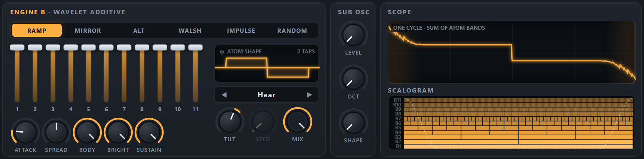
Task: Click the scalogram display
Action: click(x=512, y=123)
